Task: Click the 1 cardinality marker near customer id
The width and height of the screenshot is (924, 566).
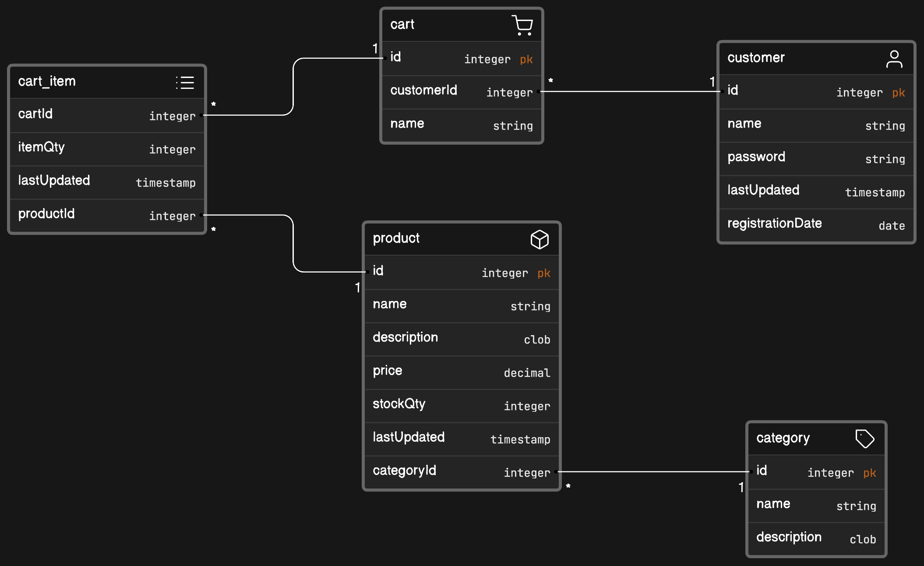Action: (x=712, y=81)
